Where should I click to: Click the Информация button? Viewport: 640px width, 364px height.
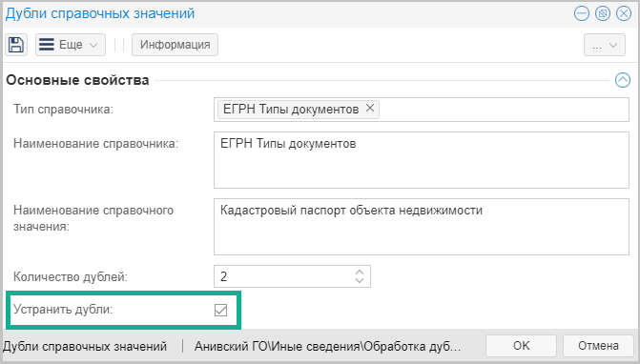click(175, 45)
